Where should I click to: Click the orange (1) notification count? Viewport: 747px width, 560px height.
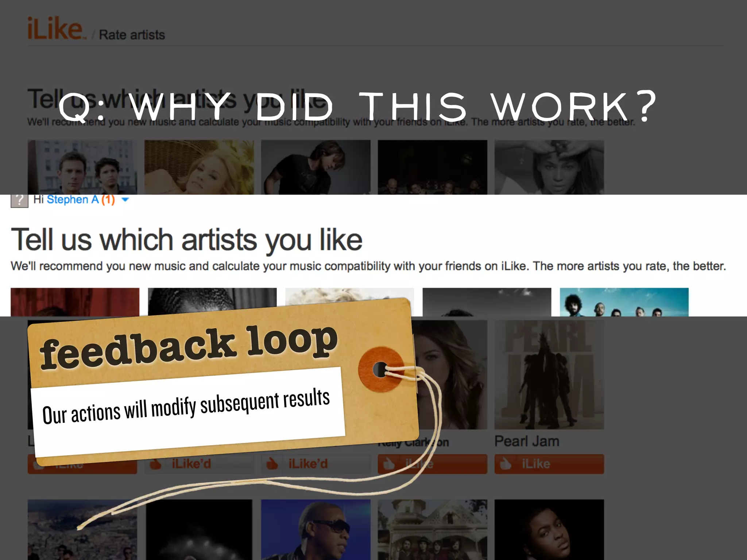point(108,199)
